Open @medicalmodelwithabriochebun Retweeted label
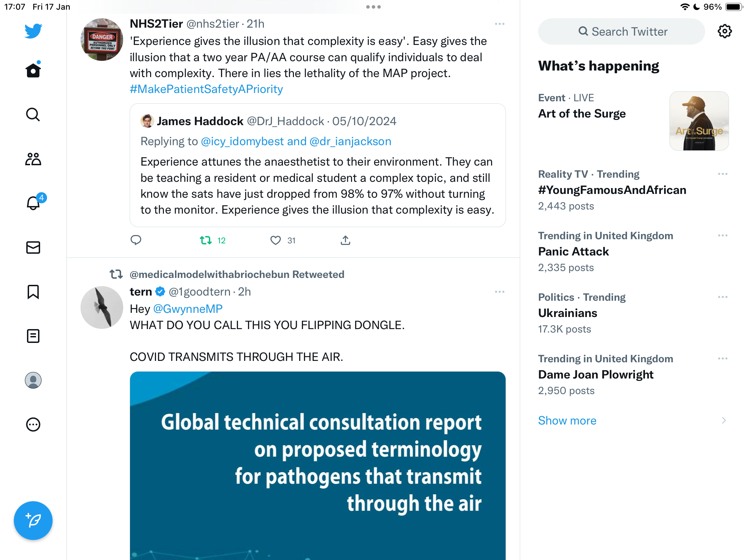Image resolution: width=747 pixels, height=560 pixels. pos(237,274)
